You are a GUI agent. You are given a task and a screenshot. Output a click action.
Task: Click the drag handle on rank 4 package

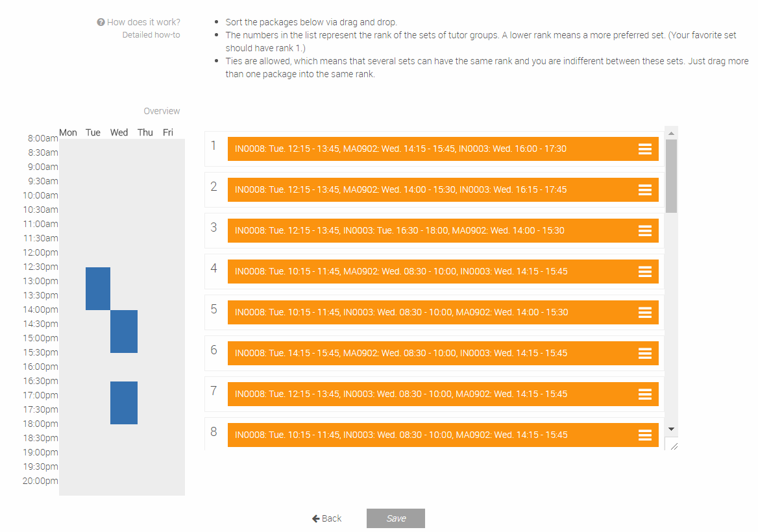point(645,272)
